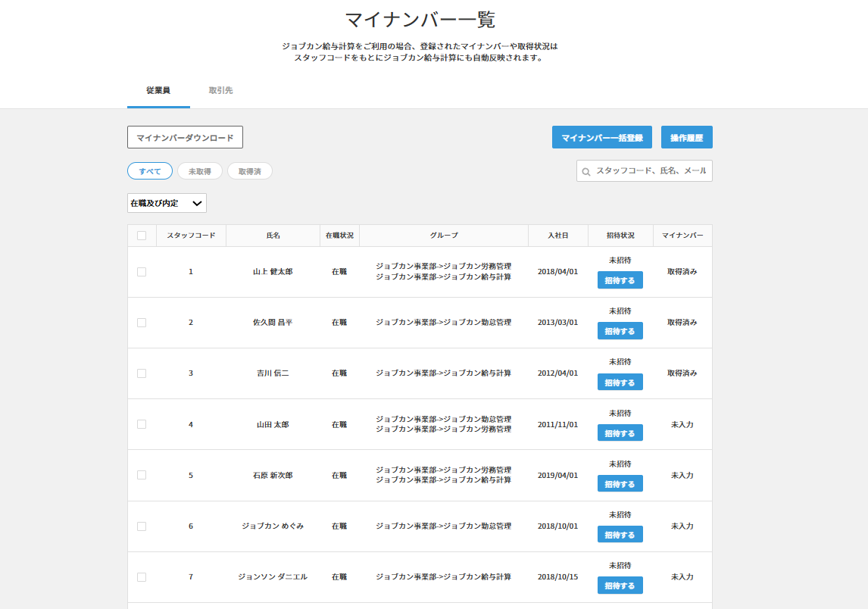The height and width of the screenshot is (609, 868).
Task: Check the box for 石原 新次郎
Action: [x=142, y=475]
